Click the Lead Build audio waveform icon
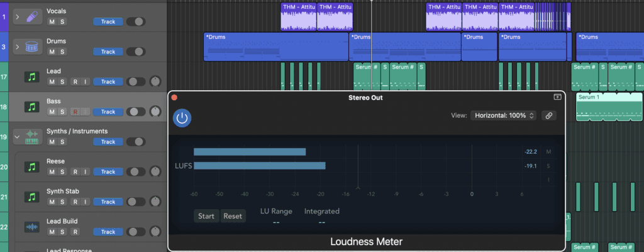644x252 pixels. 31,227
